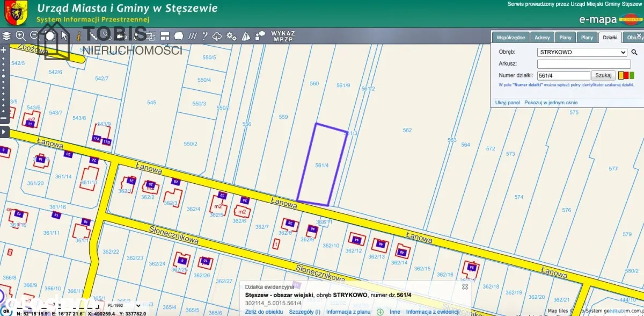
Task: Click the magnifier icon beside Obręb
Action: tap(634, 53)
